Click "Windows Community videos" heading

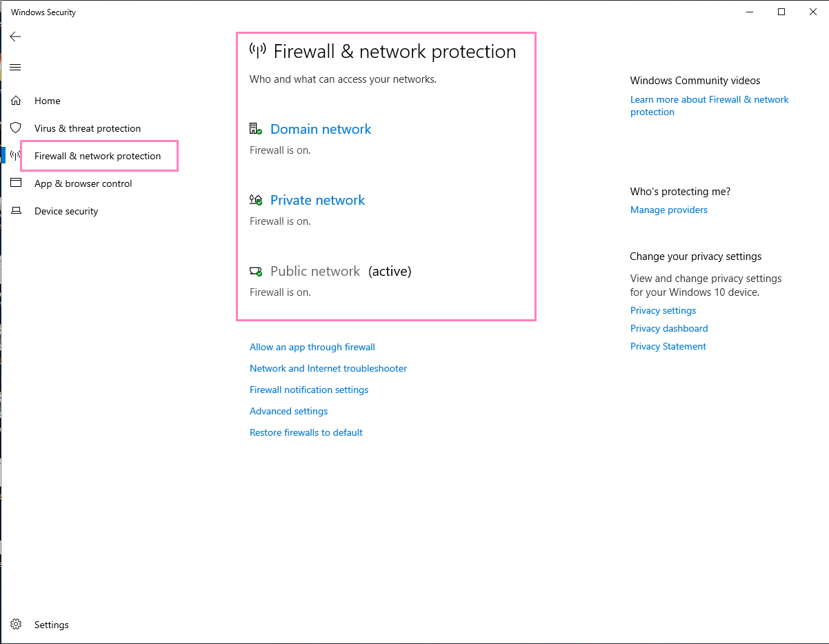click(x=695, y=80)
